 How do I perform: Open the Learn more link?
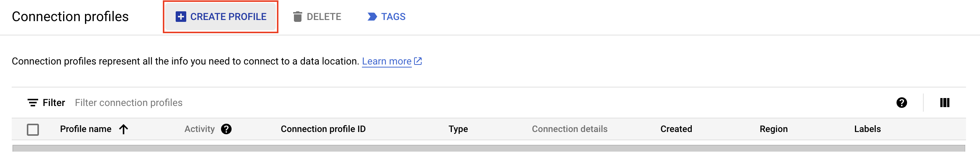click(x=386, y=61)
